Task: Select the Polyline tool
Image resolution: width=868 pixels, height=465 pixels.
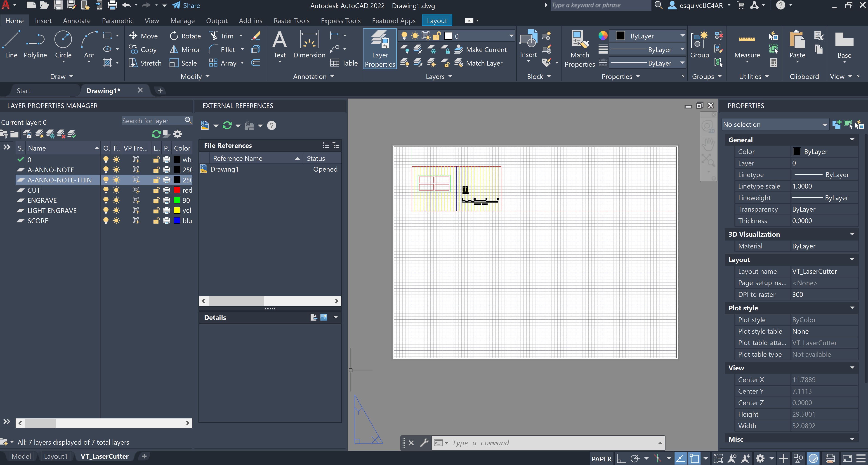Action: [x=35, y=44]
